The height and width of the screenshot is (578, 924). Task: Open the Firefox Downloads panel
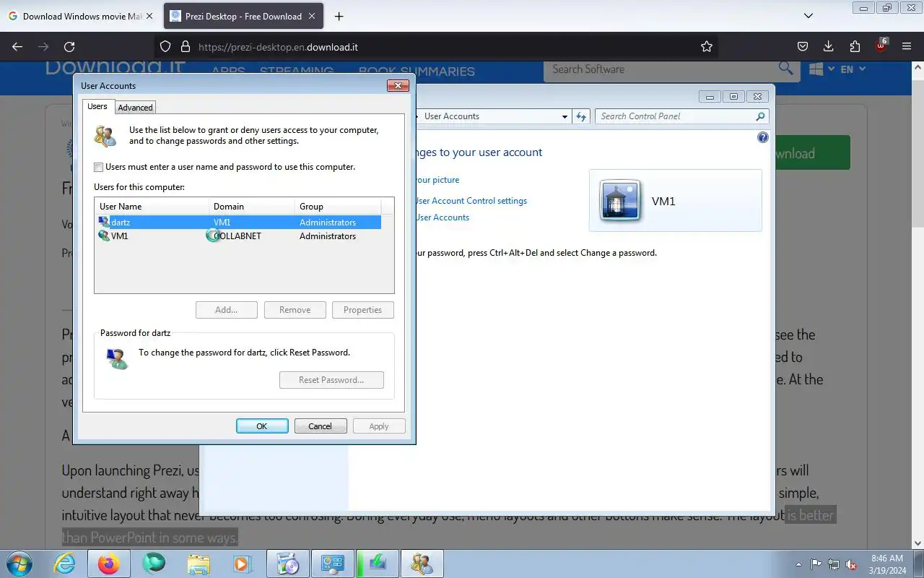click(x=829, y=47)
